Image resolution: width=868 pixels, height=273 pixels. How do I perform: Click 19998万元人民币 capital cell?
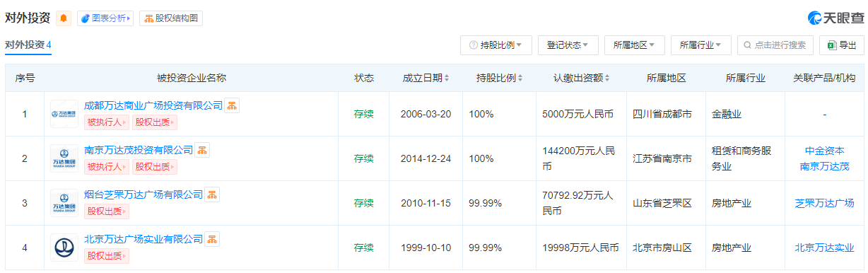[580, 248]
